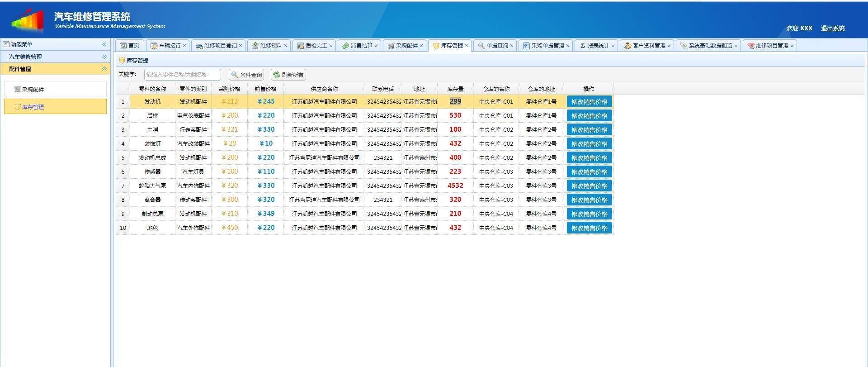Click the cart icon beside 采购配件 in sidebar

click(17, 89)
